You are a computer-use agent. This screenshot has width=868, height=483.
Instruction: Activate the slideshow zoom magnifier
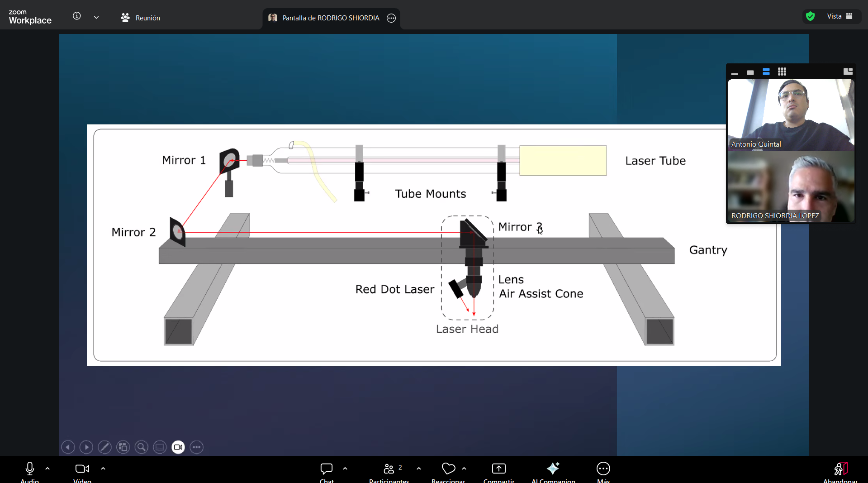pyautogui.click(x=142, y=447)
